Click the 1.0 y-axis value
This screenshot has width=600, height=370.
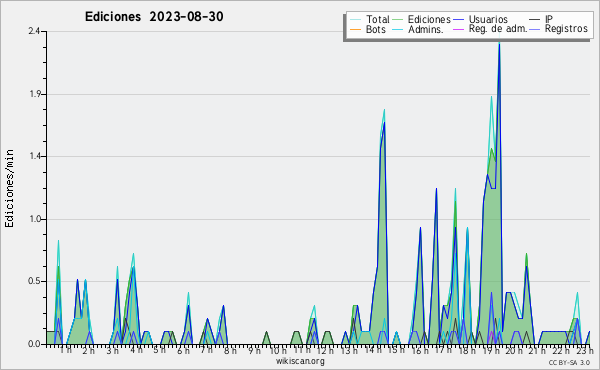point(35,219)
